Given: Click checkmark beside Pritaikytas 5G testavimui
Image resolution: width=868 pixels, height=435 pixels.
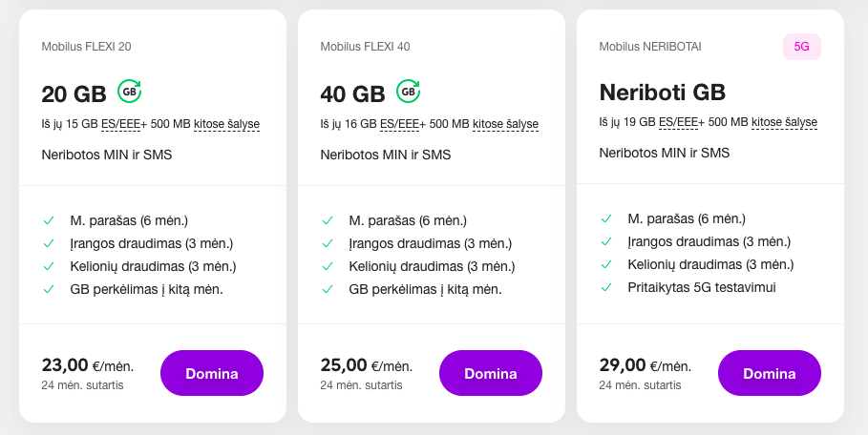Looking at the screenshot, I should [606, 287].
